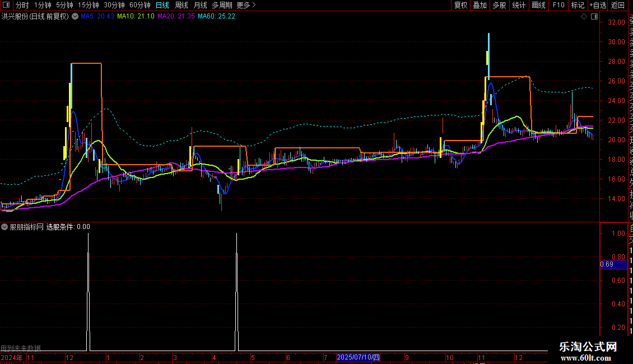This screenshot has width=633, height=364.
Task: Open F10 company information
Action: [x=558, y=5]
